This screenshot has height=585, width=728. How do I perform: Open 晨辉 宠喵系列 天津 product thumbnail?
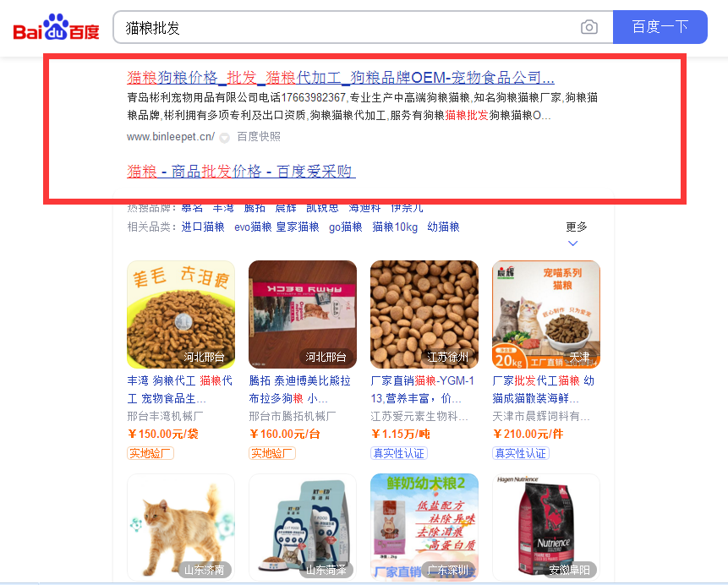click(546, 314)
